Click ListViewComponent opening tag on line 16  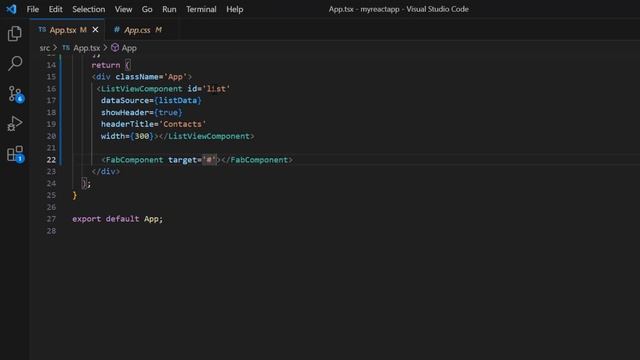point(140,89)
